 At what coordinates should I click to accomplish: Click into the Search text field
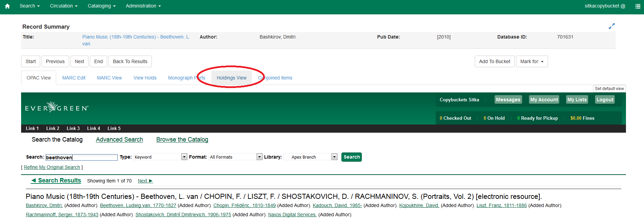(81, 157)
